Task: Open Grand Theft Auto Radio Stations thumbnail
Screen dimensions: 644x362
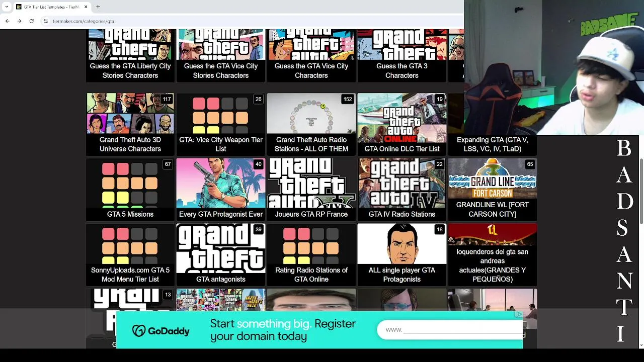Action: (311, 114)
